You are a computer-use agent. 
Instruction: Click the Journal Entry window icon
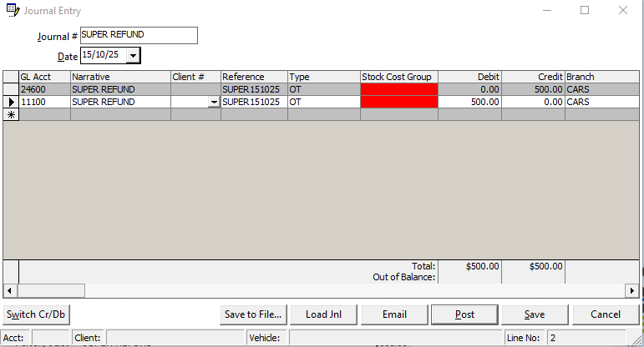13,10
